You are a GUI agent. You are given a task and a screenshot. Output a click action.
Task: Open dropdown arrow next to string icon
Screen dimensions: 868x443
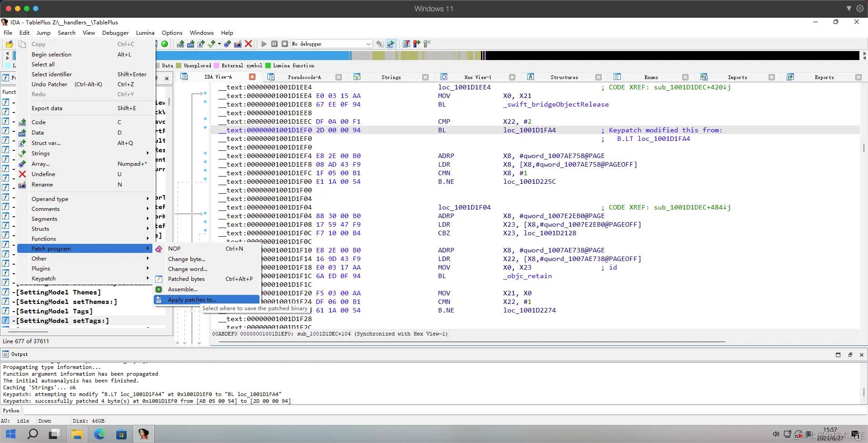click(x=219, y=44)
